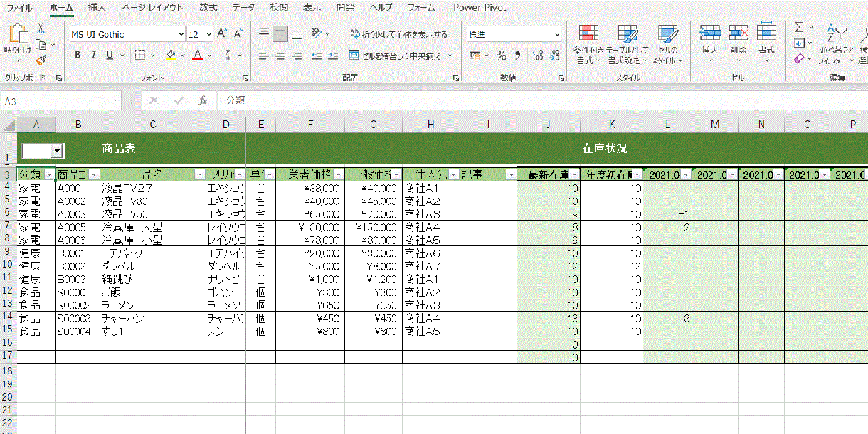The image size is (868, 434).
Task: Click the Paste clipboard icon
Action: 18,35
